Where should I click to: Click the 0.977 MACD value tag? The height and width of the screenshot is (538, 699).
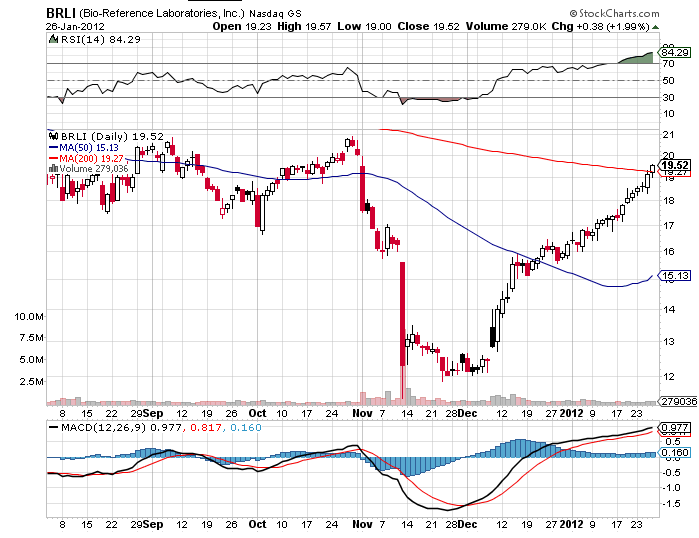pos(675,427)
